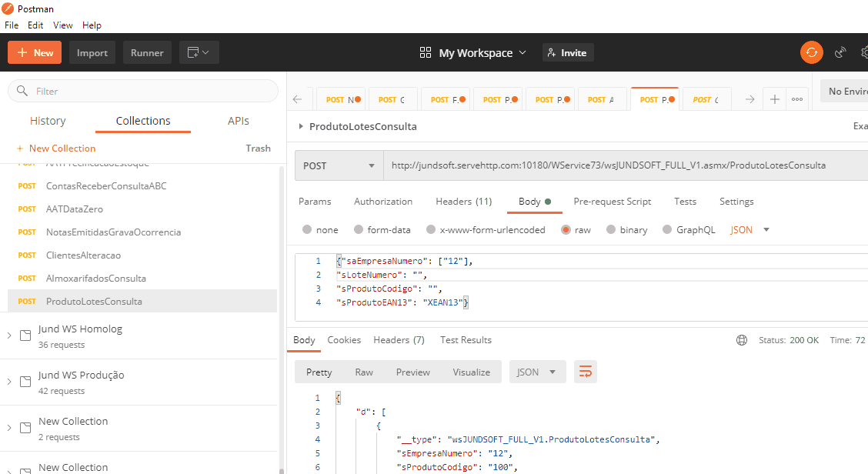868x474 pixels.
Task: Click the globe network icon near Status
Action: (x=742, y=340)
